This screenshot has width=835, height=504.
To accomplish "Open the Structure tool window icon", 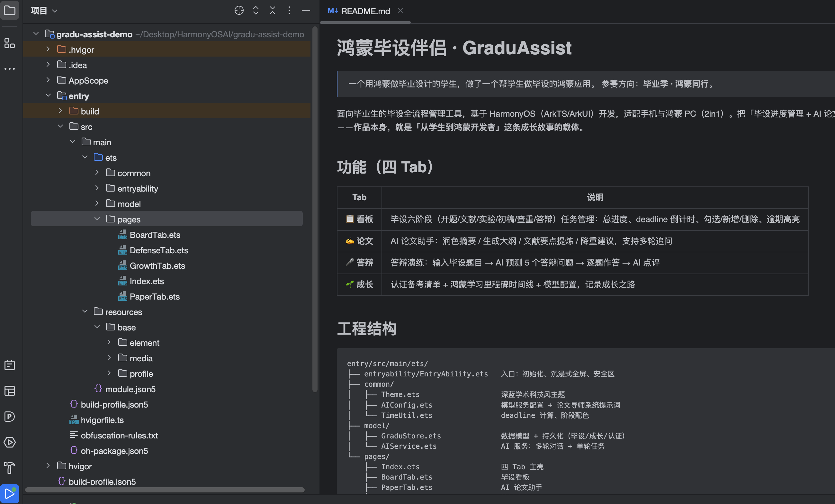I will 10,43.
